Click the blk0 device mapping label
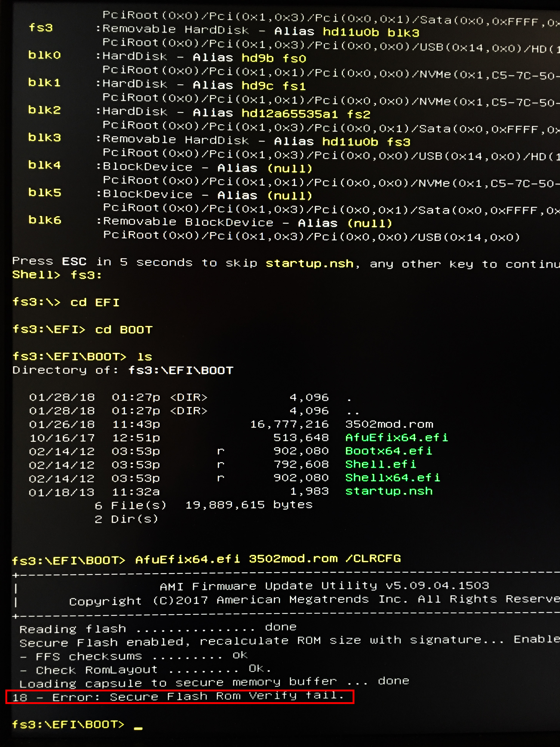 pyautogui.click(x=44, y=55)
